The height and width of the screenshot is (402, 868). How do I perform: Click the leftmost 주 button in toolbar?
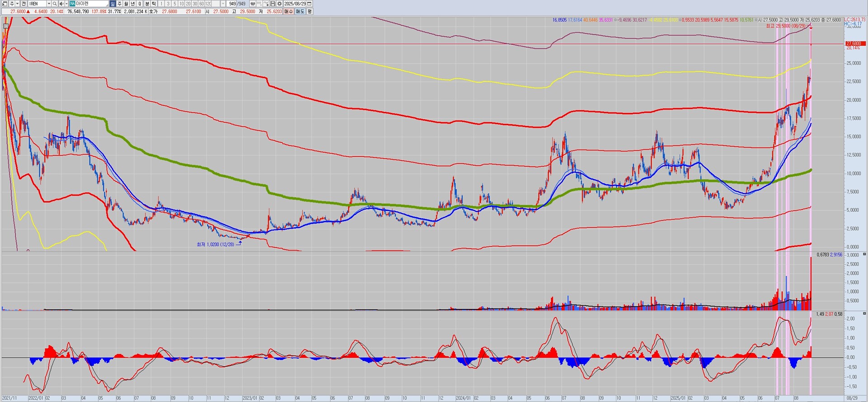(12, 4)
